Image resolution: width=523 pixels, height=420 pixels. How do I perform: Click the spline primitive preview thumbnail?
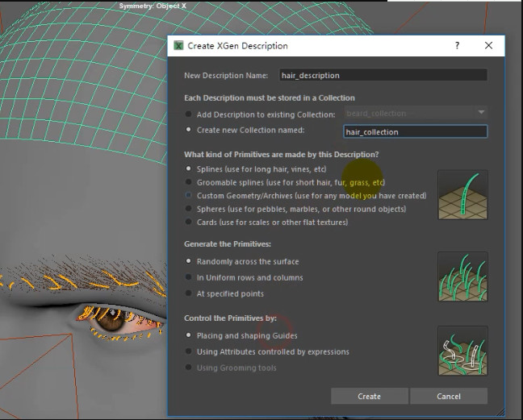click(x=462, y=194)
